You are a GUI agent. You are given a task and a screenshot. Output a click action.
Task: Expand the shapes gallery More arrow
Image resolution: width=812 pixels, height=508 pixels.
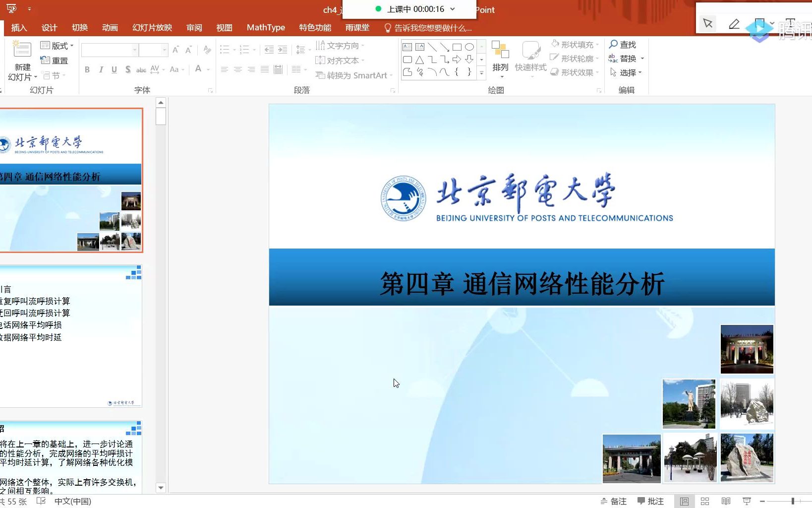(481, 73)
